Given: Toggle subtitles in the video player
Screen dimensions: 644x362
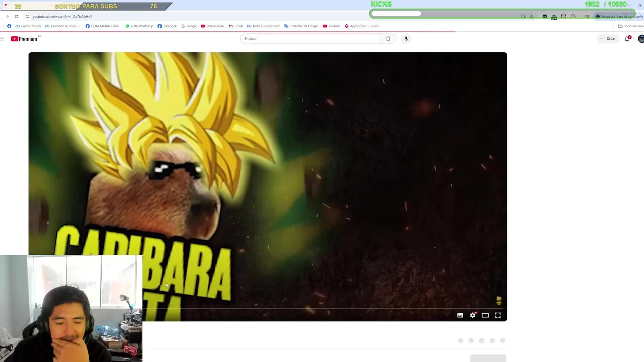Looking at the screenshot, I should tap(460, 315).
